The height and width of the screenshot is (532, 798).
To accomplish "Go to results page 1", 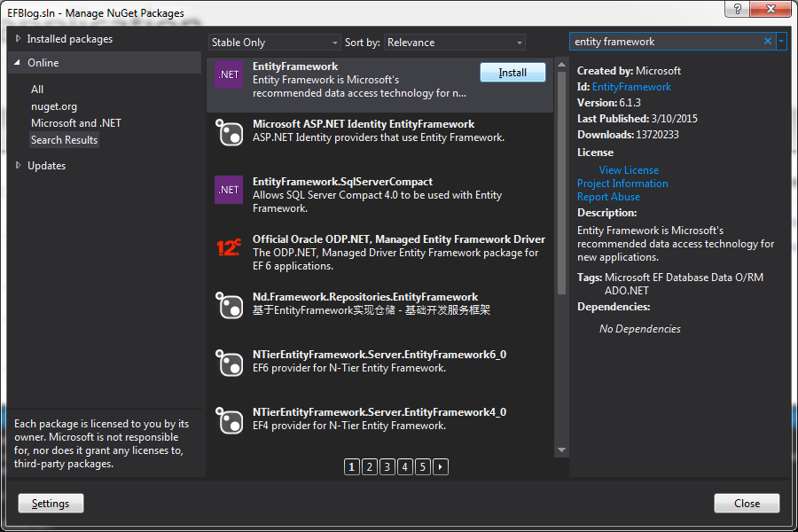I will click(x=352, y=467).
